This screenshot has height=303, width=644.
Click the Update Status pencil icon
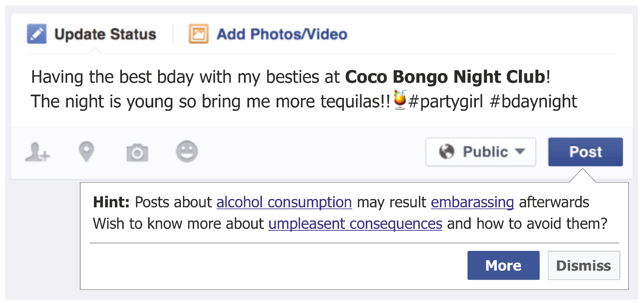coord(37,34)
